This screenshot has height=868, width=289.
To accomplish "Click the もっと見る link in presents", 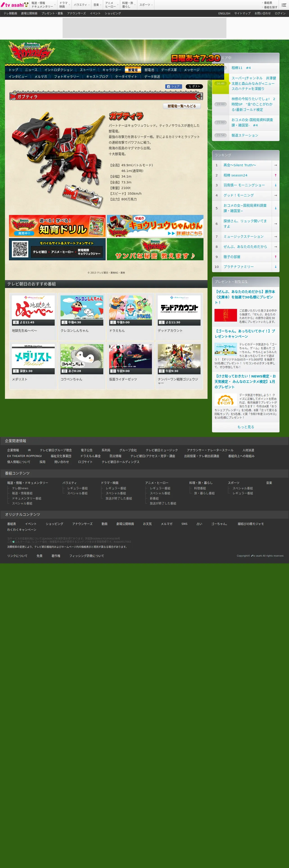I will [x=246, y=427].
